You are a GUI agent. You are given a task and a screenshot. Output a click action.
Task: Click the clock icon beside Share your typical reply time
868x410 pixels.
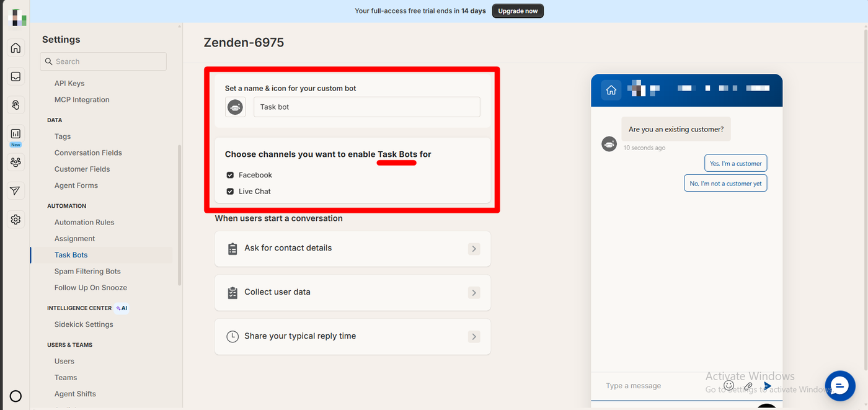[232, 337]
